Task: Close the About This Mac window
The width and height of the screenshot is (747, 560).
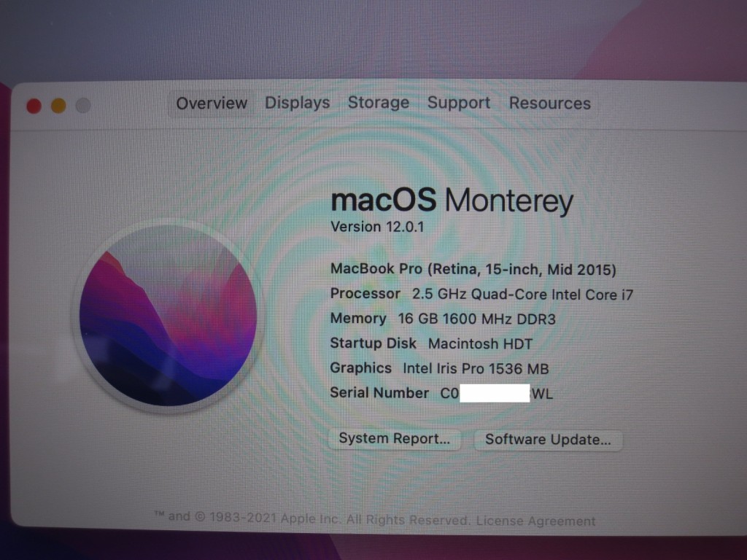Action: [x=34, y=106]
